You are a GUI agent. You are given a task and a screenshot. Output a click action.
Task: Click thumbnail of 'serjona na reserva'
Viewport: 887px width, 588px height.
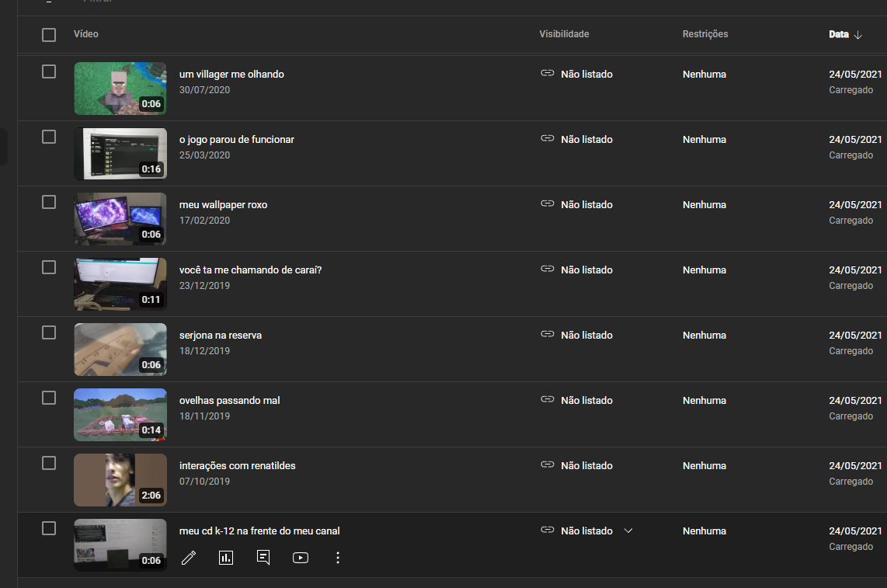pos(120,350)
